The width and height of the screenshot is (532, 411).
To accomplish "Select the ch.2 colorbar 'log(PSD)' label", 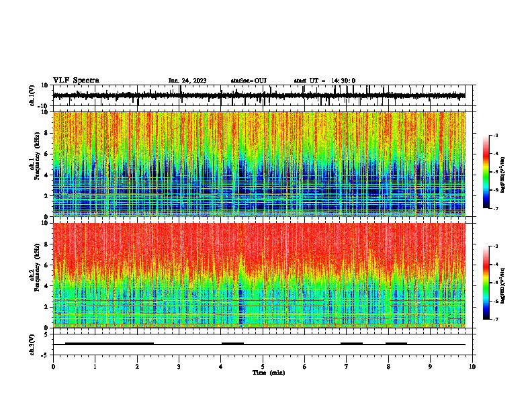I will (x=502, y=285).
